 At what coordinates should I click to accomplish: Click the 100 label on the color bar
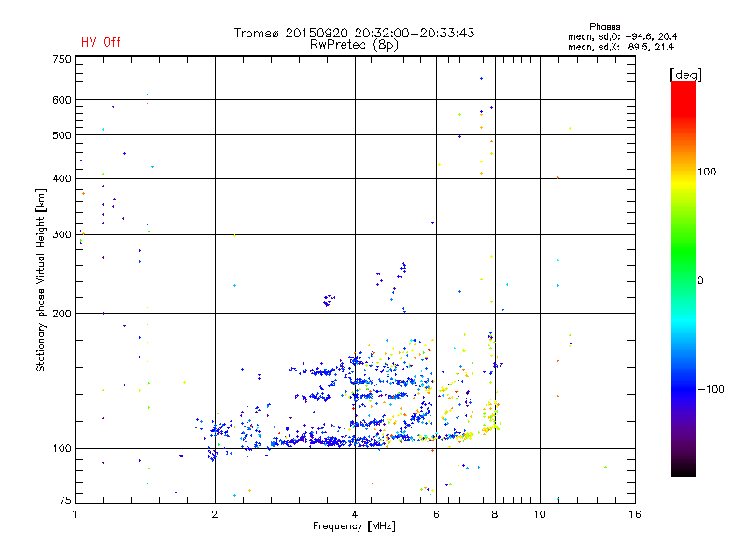[707, 172]
